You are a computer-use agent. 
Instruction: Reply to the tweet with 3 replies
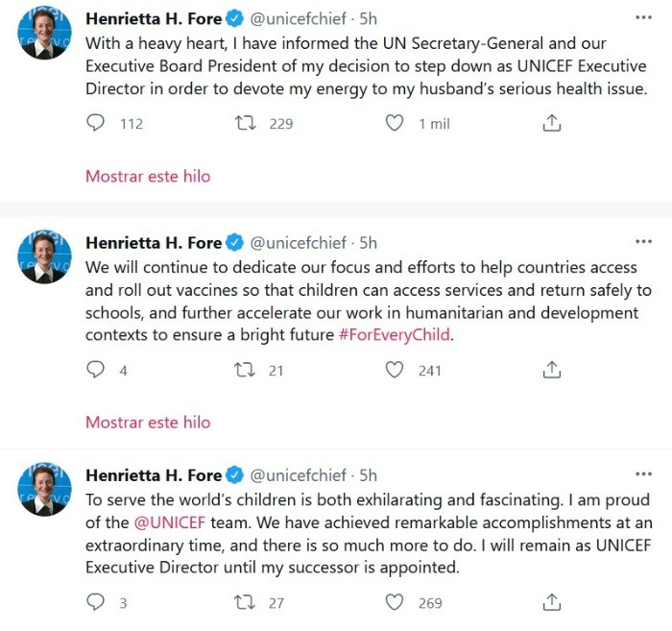click(95, 602)
